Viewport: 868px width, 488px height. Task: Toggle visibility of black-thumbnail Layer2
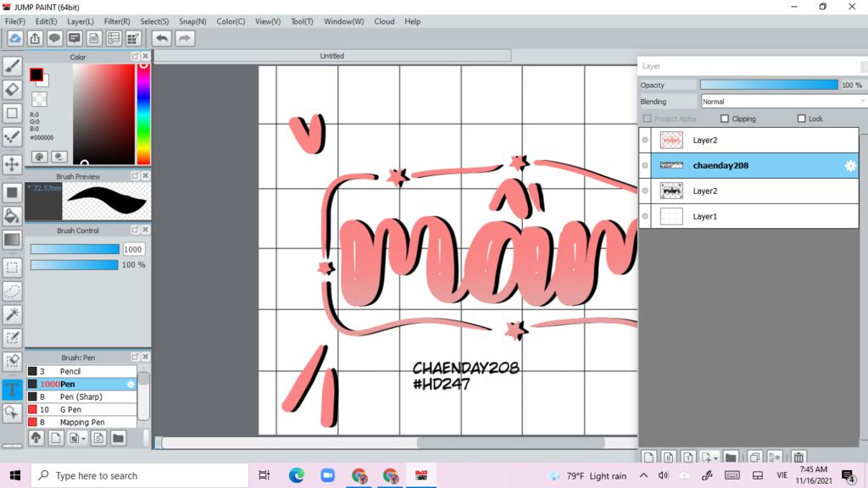tap(645, 191)
